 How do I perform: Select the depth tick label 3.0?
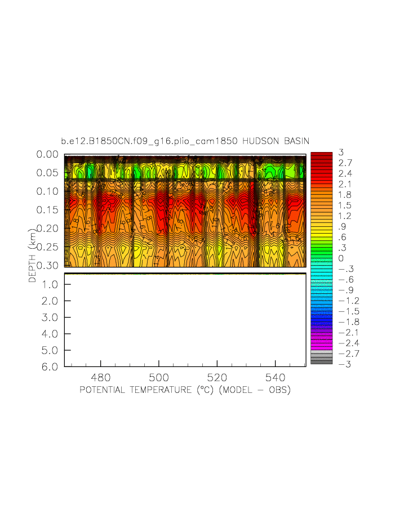pyautogui.click(x=51, y=317)
